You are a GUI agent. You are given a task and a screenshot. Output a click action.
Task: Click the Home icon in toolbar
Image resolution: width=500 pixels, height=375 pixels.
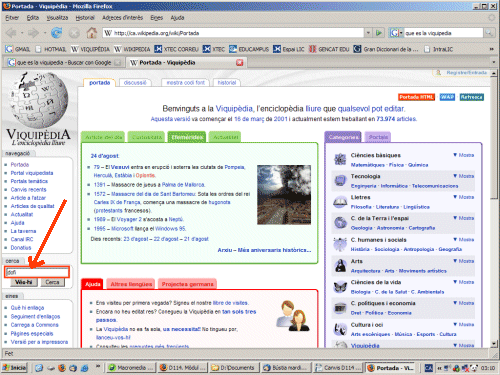click(92, 33)
